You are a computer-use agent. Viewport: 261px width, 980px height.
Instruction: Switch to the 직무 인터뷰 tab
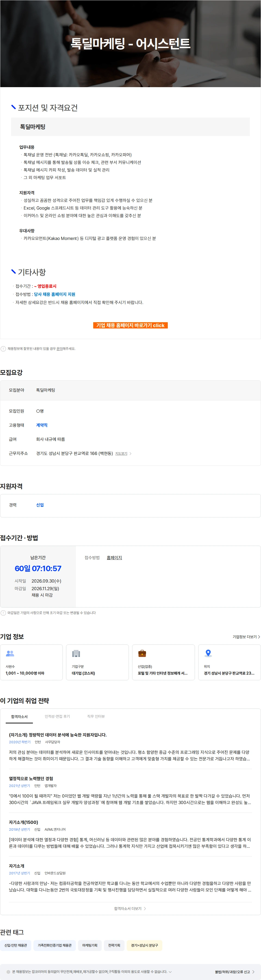(96, 716)
